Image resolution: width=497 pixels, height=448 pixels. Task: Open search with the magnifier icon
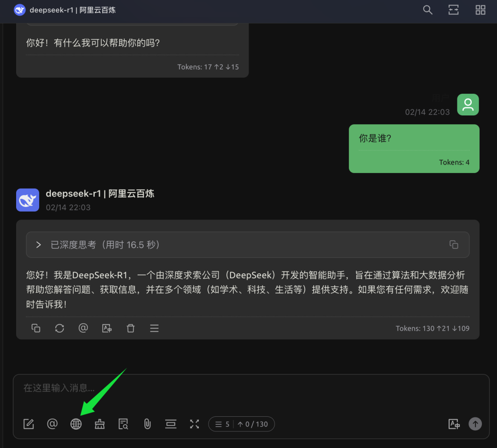tap(428, 10)
